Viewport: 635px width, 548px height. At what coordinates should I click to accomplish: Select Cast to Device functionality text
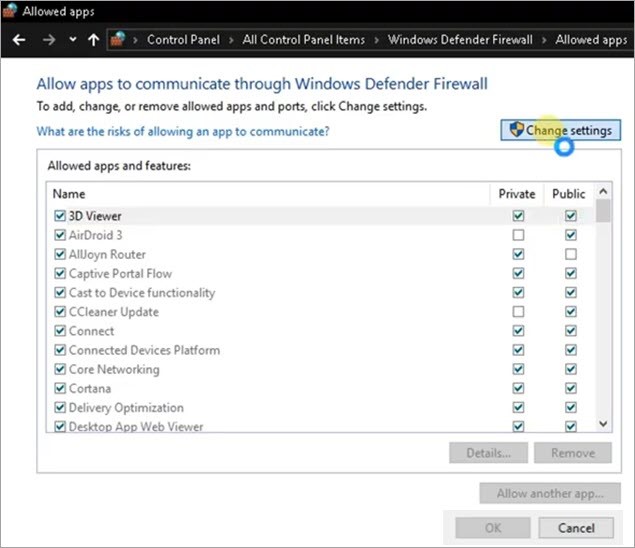[142, 293]
